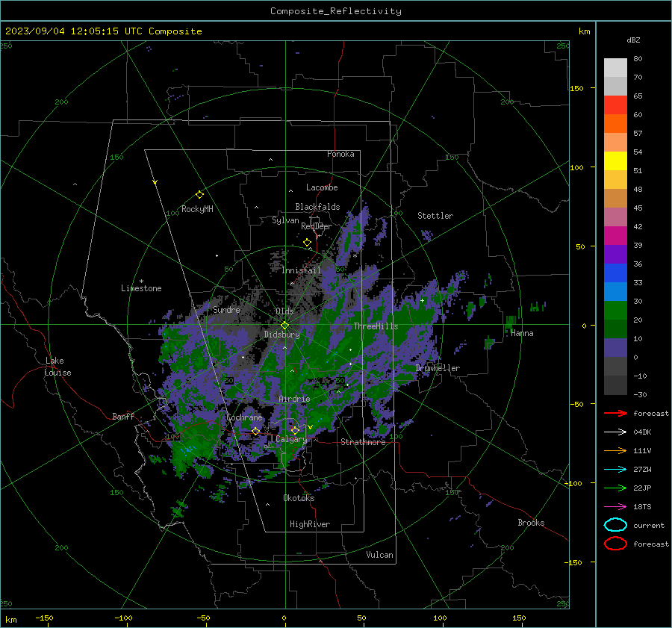This screenshot has height=628, width=672.
Task: Click the Brooks label
Action: (531, 523)
